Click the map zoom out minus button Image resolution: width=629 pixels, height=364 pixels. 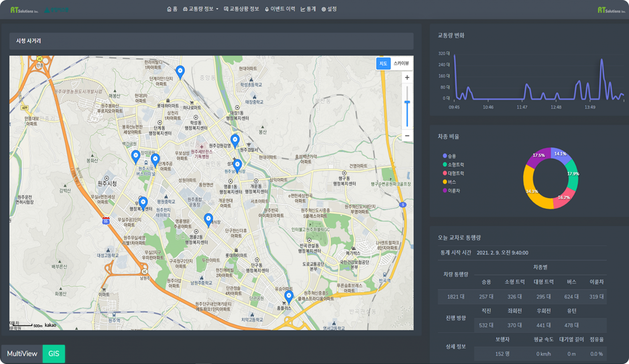[407, 136]
